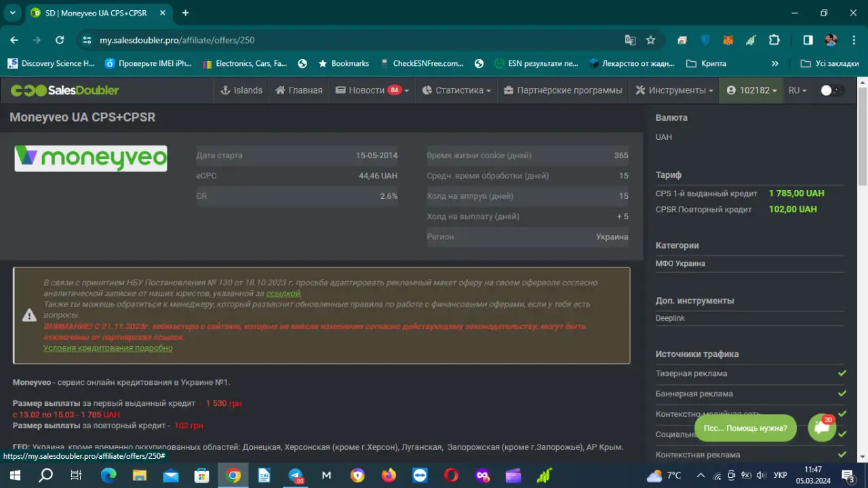
Task: Open Windows taskbar search
Action: tap(46, 476)
